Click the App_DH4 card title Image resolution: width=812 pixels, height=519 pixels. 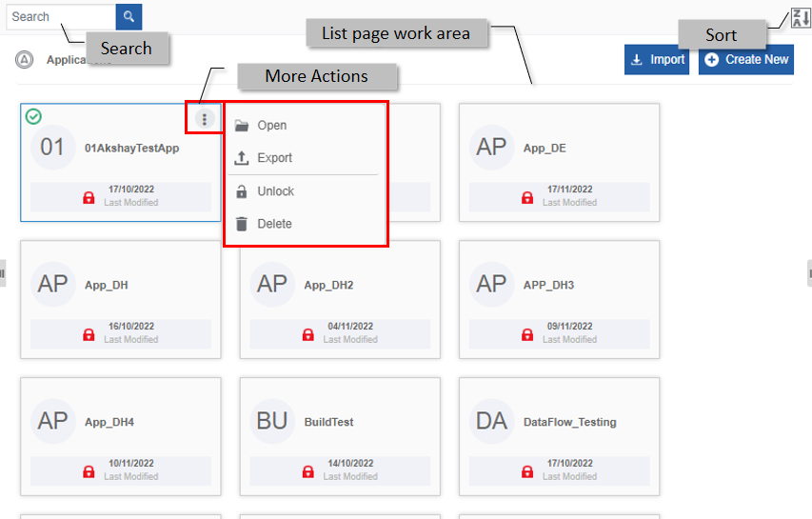coord(109,422)
